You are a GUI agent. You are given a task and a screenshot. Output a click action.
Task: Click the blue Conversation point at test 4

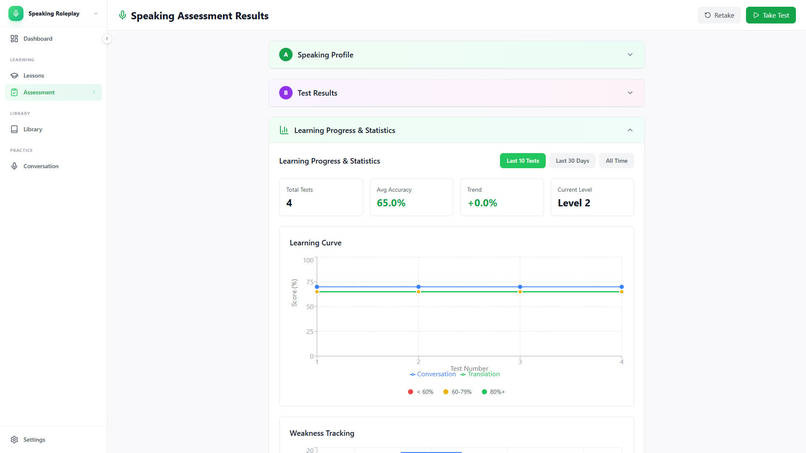point(621,287)
